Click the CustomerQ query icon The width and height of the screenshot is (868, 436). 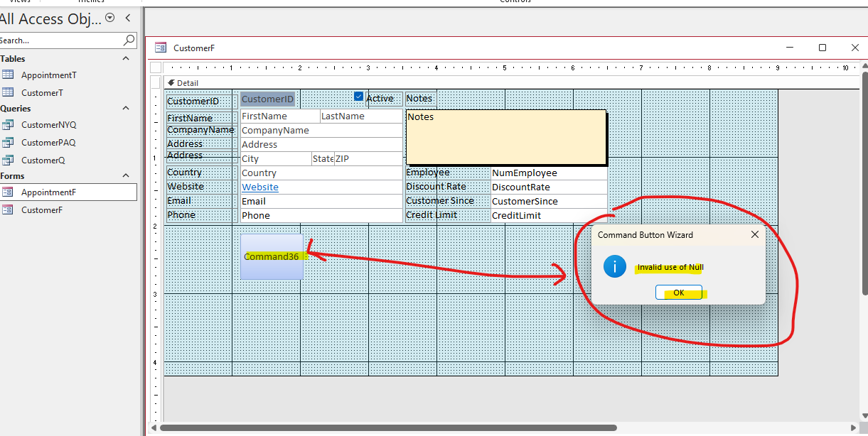pos(8,160)
